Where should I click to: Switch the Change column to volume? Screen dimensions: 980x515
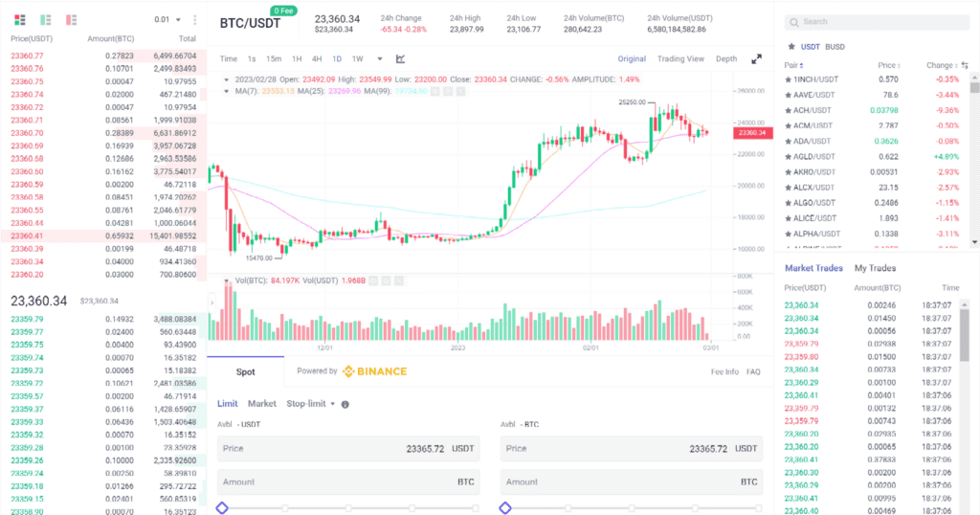tap(965, 65)
